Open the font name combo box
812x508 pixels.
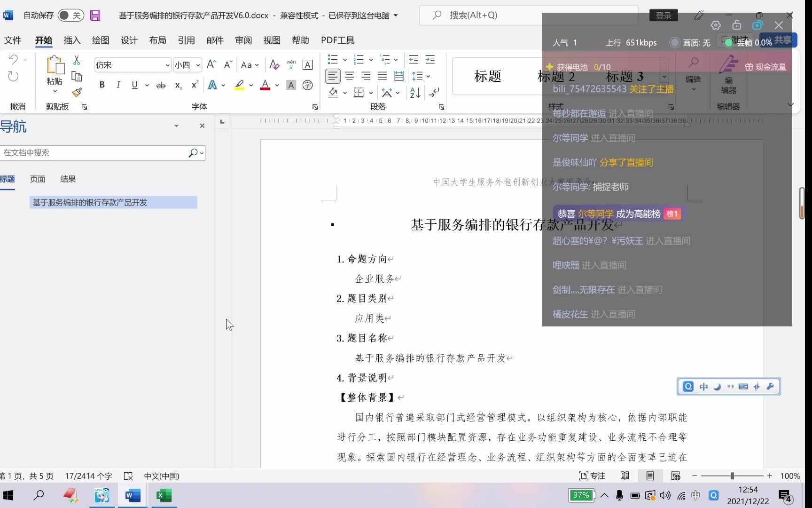133,65
